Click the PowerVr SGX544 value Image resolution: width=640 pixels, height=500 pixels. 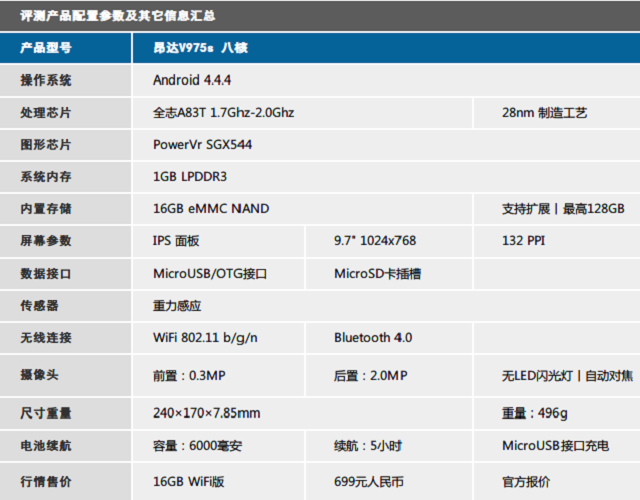click(202, 144)
